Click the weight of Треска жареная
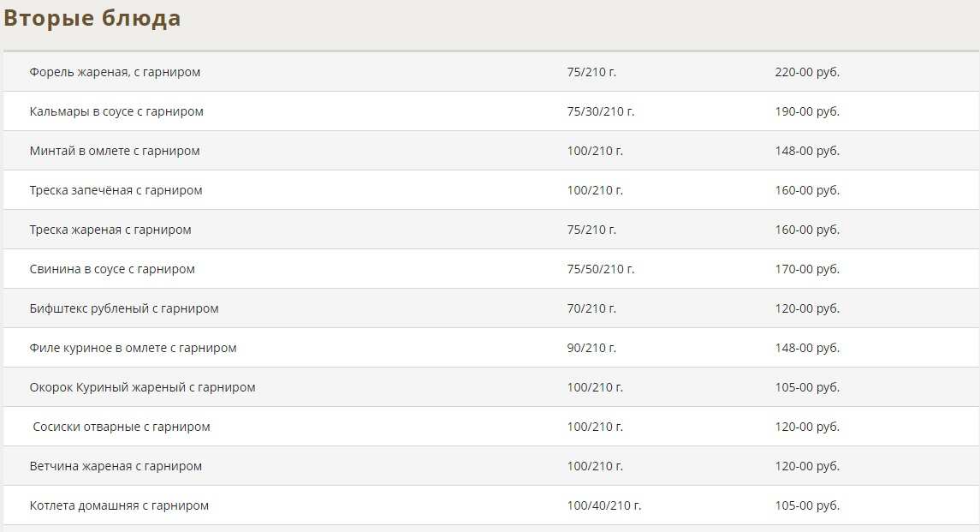Screen dimensions: 980x532 point(591,230)
